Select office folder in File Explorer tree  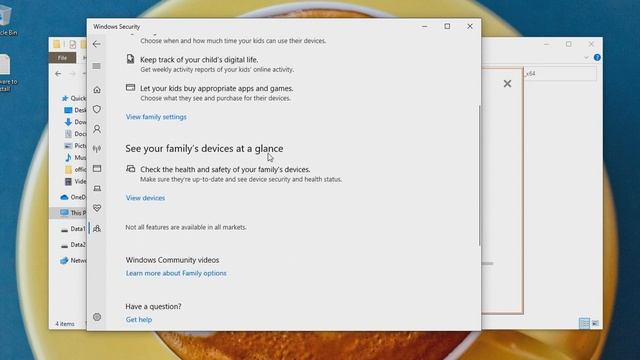pyautogui.click(x=76, y=169)
